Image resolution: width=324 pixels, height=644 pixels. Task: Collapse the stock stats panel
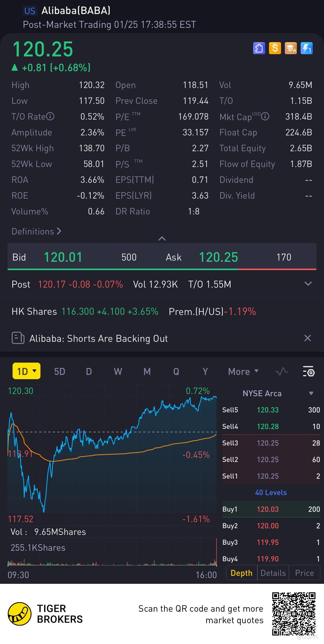162,238
